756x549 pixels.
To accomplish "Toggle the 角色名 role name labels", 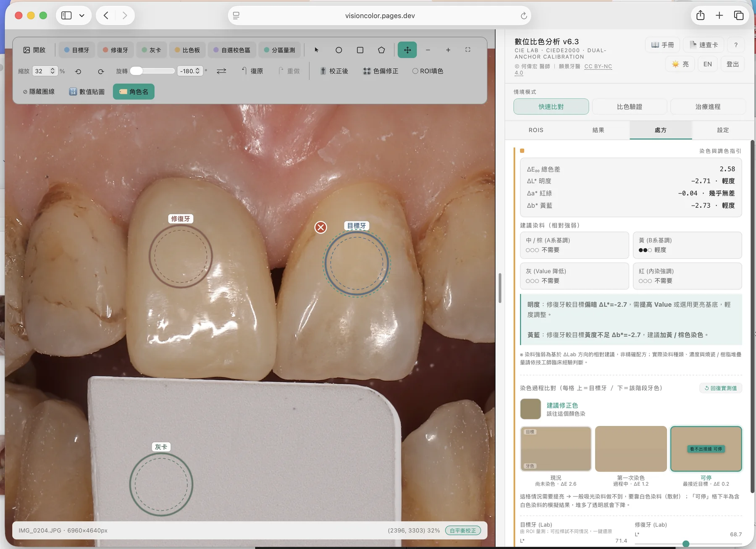I will (x=134, y=92).
